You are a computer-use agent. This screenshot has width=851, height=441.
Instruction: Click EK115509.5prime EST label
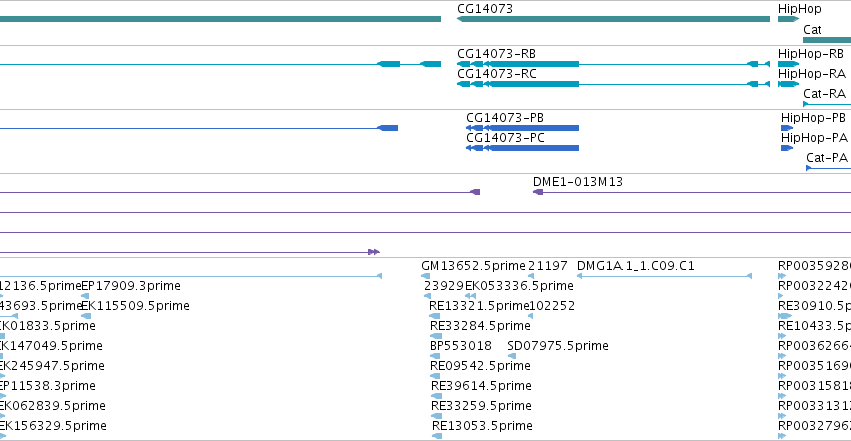pyautogui.click(x=135, y=306)
